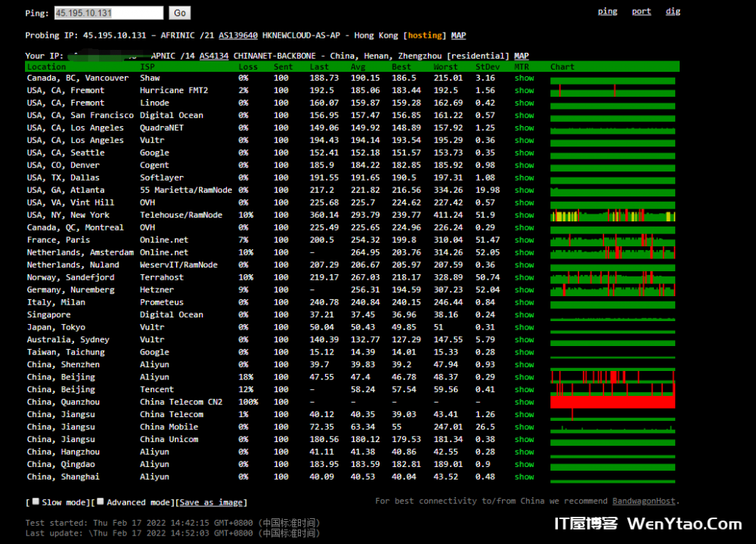This screenshot has height=544, width=756.
Task: Open the BandwagonHost recommendation link
Action: [644, 501]
